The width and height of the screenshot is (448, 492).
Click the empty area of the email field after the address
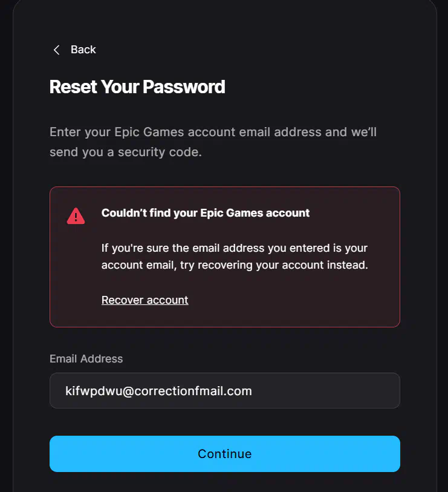325,391
